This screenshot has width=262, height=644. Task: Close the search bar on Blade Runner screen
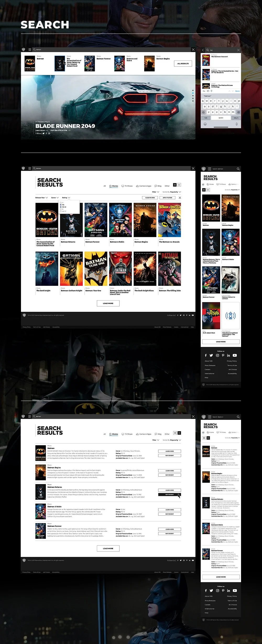[x=193, y=50]
